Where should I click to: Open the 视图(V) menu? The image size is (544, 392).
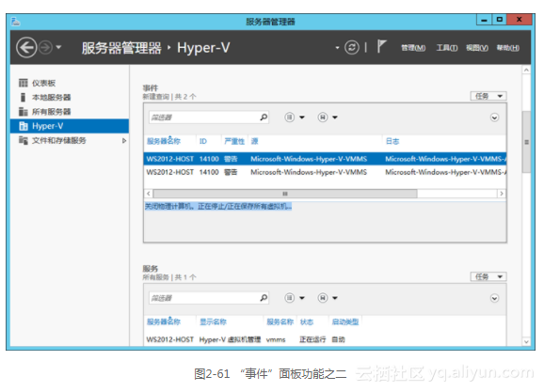tap(476, 48)
